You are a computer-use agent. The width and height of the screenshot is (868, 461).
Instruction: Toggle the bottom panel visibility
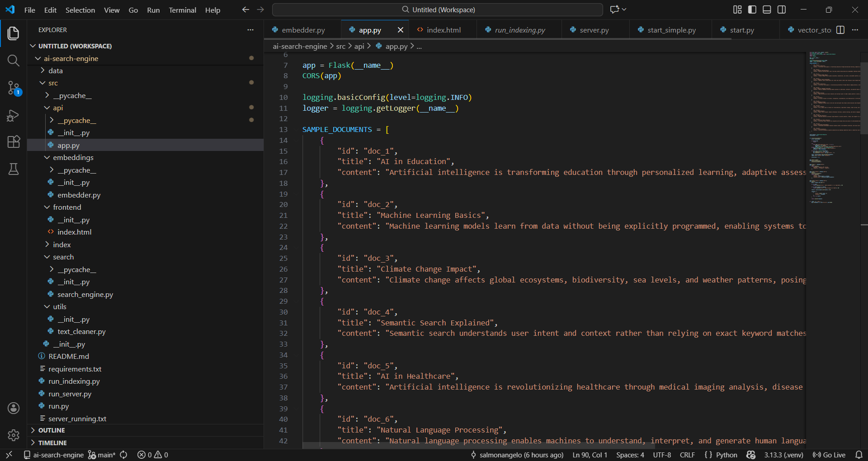pos(767,9)
